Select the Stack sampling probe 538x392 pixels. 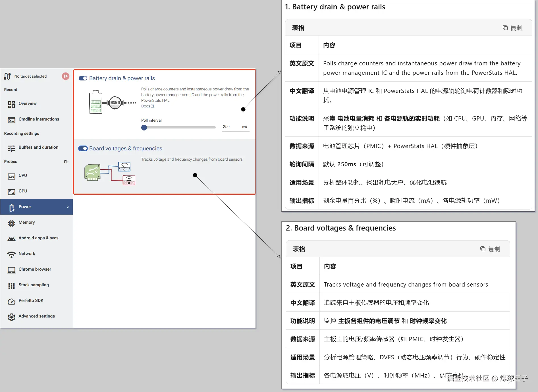33,285
